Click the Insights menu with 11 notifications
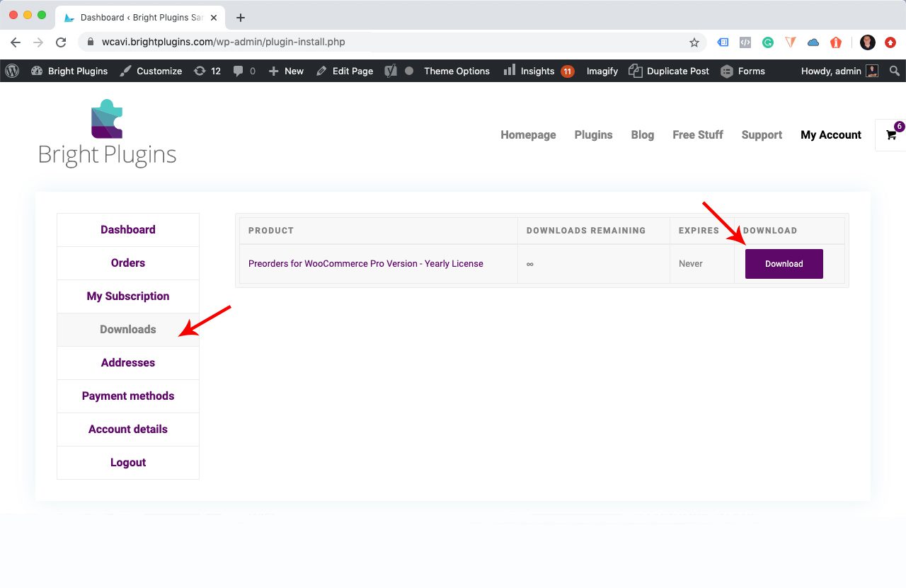Viewport: 906px width, 588px height. [x=538, y=71]
